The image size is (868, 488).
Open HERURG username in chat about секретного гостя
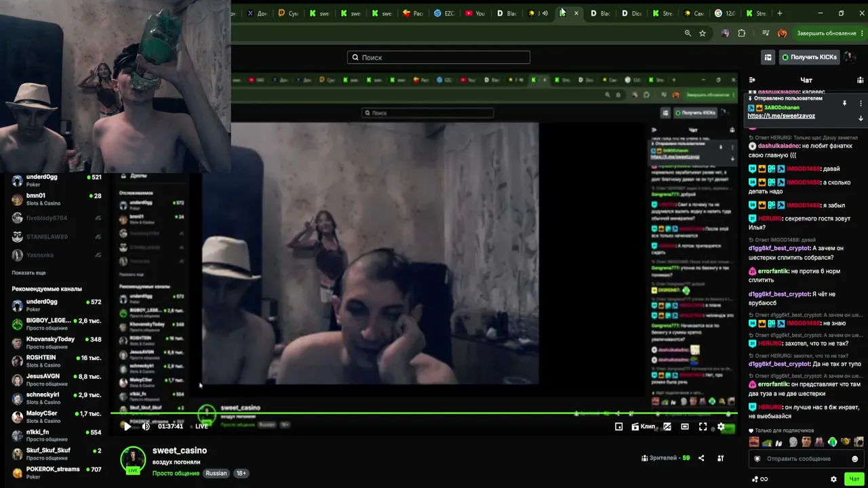[x=770, y=218]
